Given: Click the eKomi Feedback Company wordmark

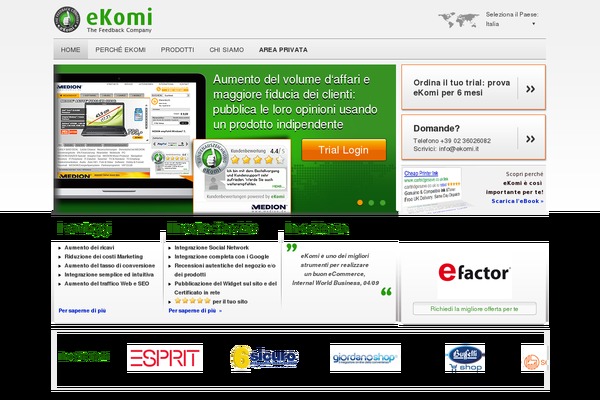Looking at the screenshot, I should point(119,20).
